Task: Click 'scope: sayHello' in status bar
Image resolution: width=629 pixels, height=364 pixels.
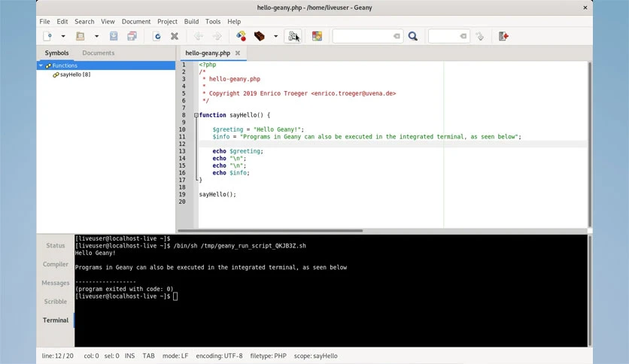Action: (x=316, y=356)
